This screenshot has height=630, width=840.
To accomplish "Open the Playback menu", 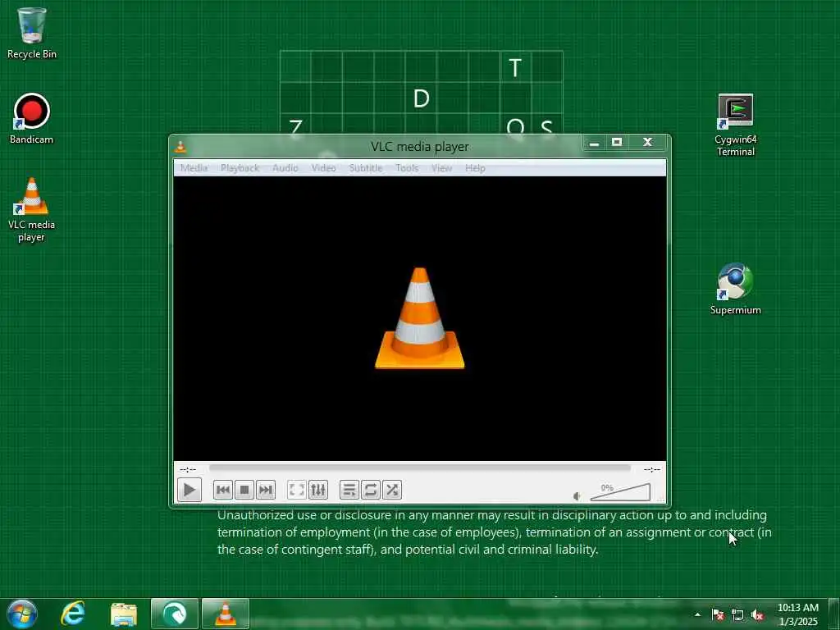I will pos(240,167).
